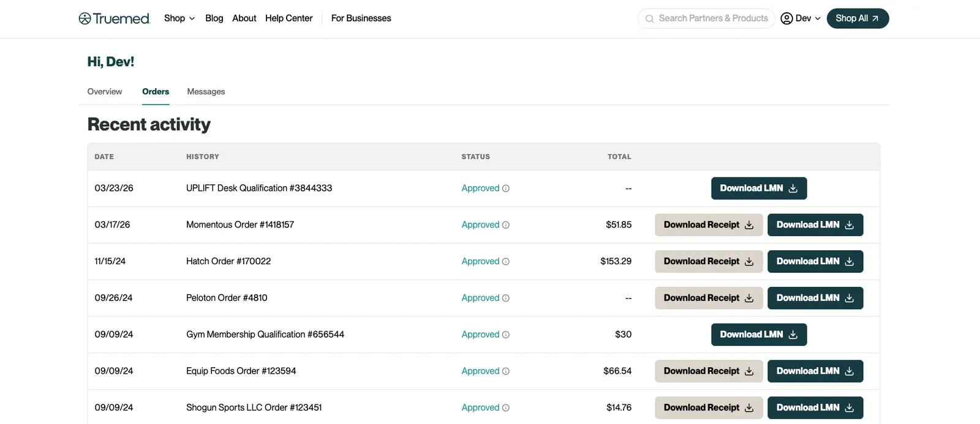Click the total $14.76
Viewport: 980px width, 424px height.
619,407
